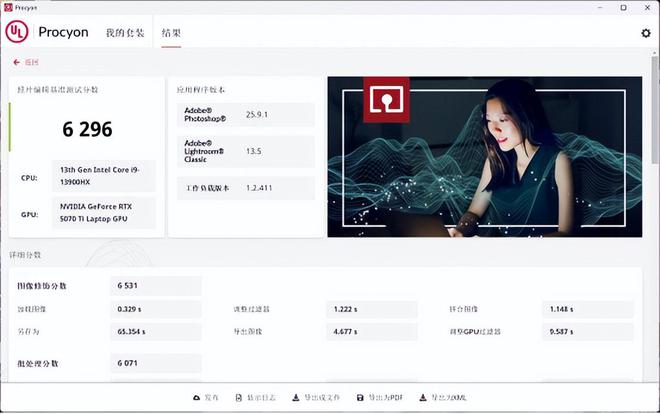The width and height of the screenshot is (660, 414).
Task: Export the result as PDF
Action: 380,398
